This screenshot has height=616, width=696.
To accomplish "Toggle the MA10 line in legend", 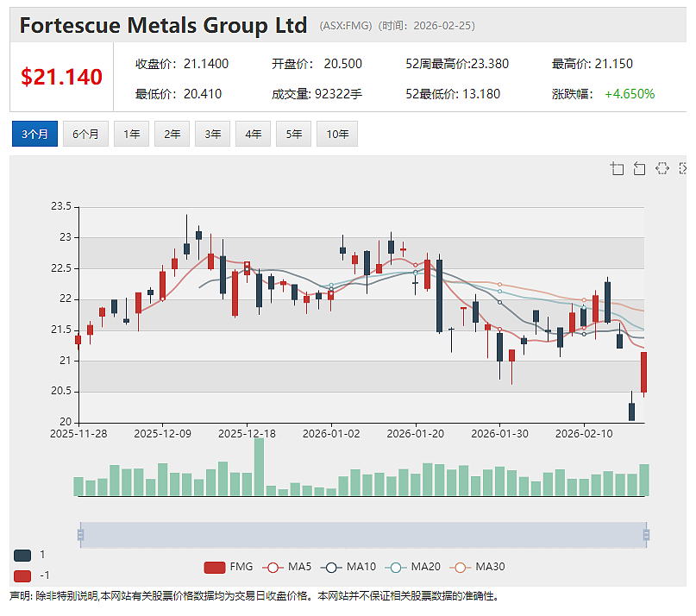I will 348,567.
